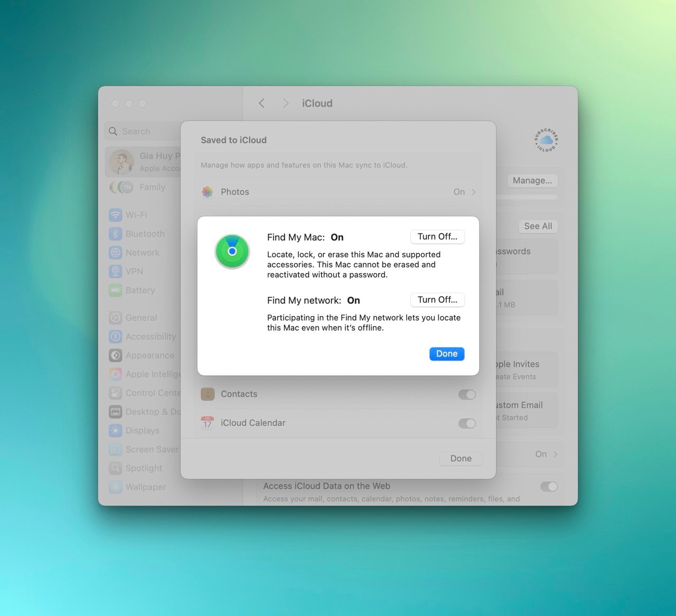Image resolution: width=676 pixels, height=616 pixels.
Task: Click the "Find My network: On" text
Action: 314,301
